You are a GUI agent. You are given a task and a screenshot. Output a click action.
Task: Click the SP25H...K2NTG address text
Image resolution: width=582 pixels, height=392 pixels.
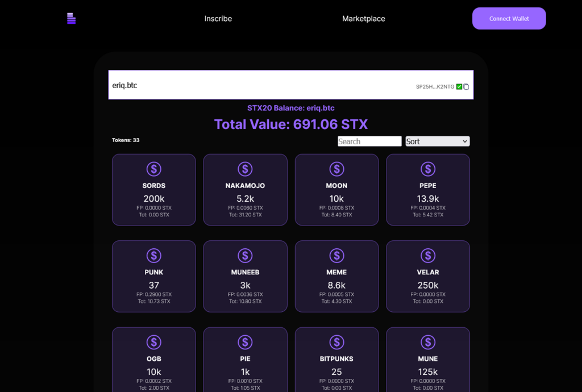[435, 87]
